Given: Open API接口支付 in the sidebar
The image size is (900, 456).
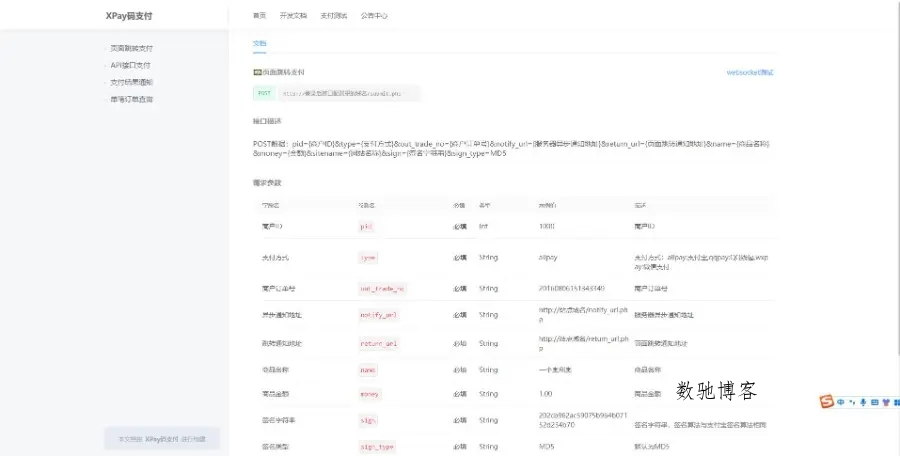Looking at the screenshot, I should pos(130,65).
